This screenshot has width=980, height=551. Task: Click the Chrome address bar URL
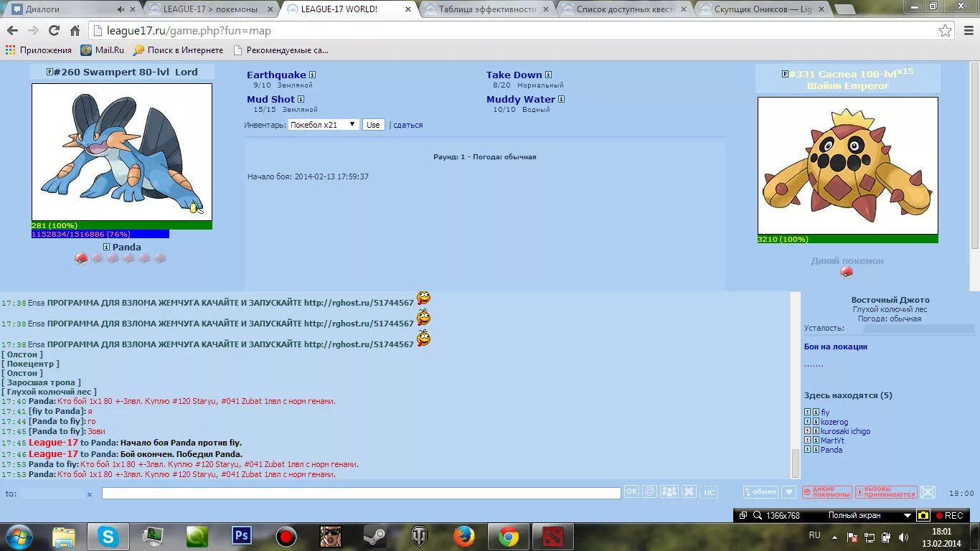[x=189, y=31]
